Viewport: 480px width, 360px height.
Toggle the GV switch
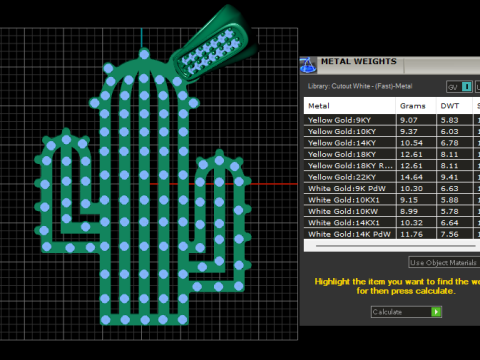pos(459,87)
